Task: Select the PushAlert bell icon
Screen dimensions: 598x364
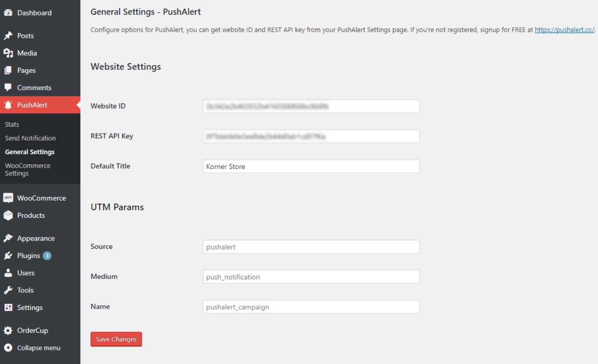Action: (8, 105)
